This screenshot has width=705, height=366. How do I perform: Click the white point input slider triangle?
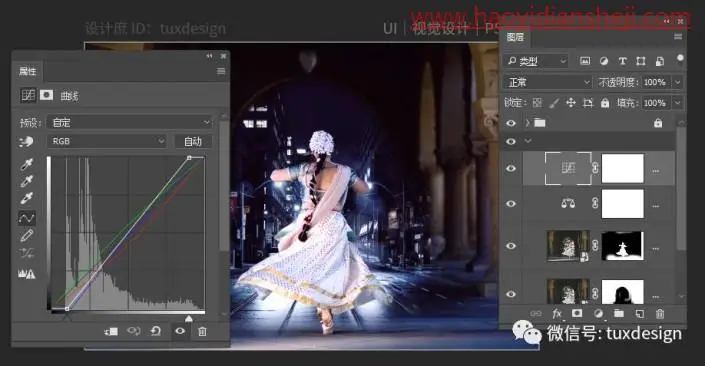[189, 318]
